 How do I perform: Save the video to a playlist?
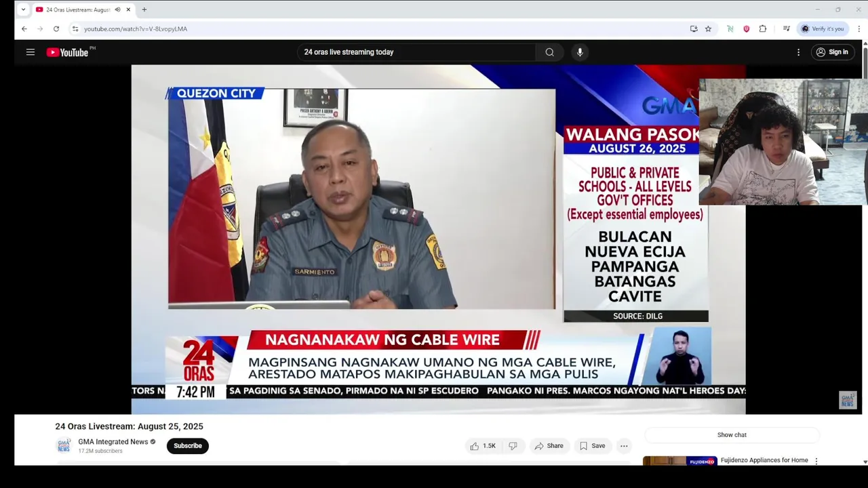[592, 445]
